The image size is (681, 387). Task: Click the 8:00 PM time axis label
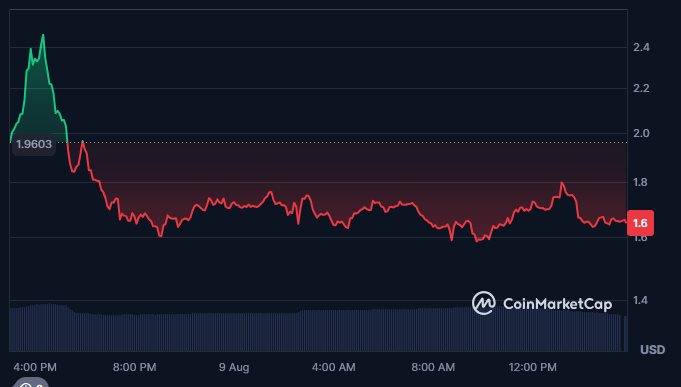[134, 367]
